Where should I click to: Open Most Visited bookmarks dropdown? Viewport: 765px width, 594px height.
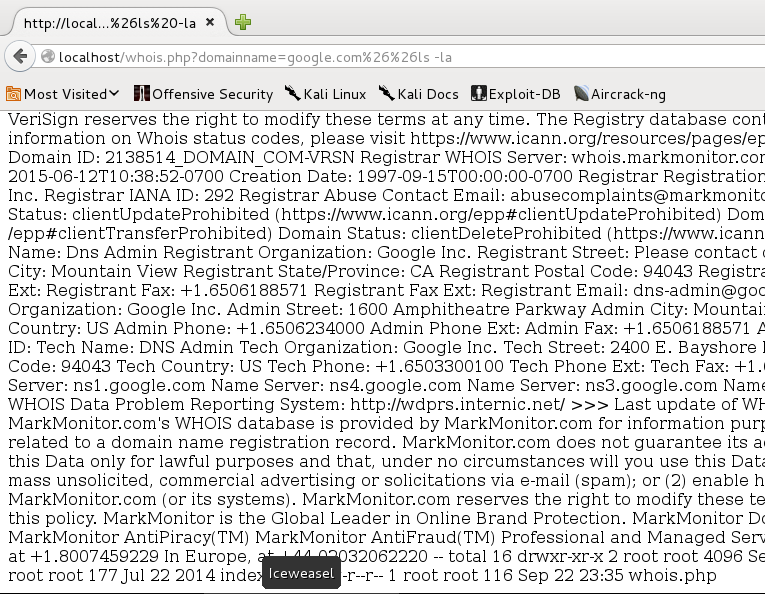[62, 94]
